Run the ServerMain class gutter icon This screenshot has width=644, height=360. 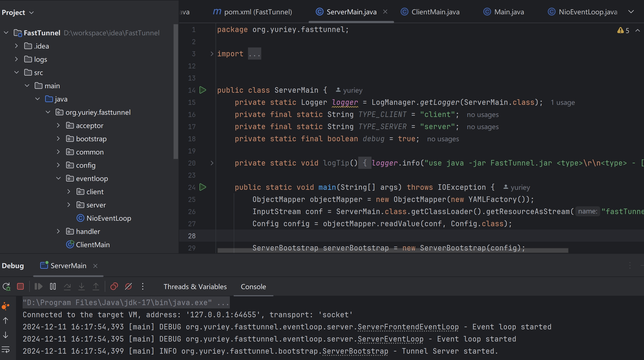[203, 90]
